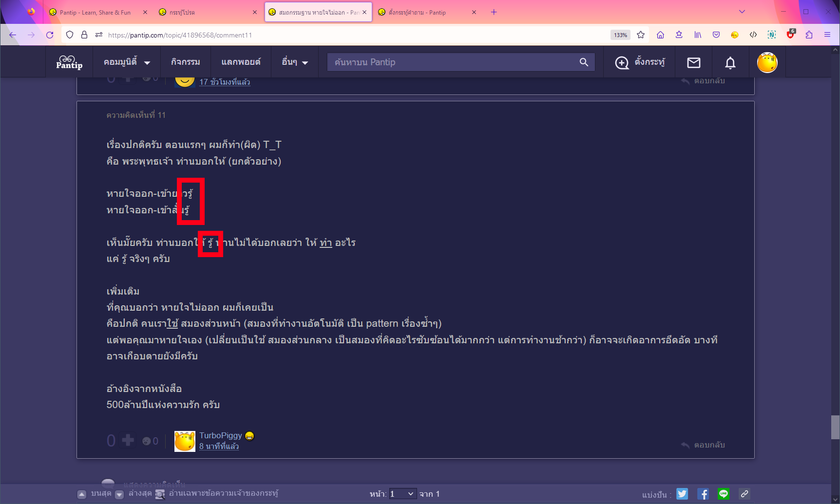Open TurboPiggy's avatar thumbnail

pyautogui.click(x=185, y=441)
